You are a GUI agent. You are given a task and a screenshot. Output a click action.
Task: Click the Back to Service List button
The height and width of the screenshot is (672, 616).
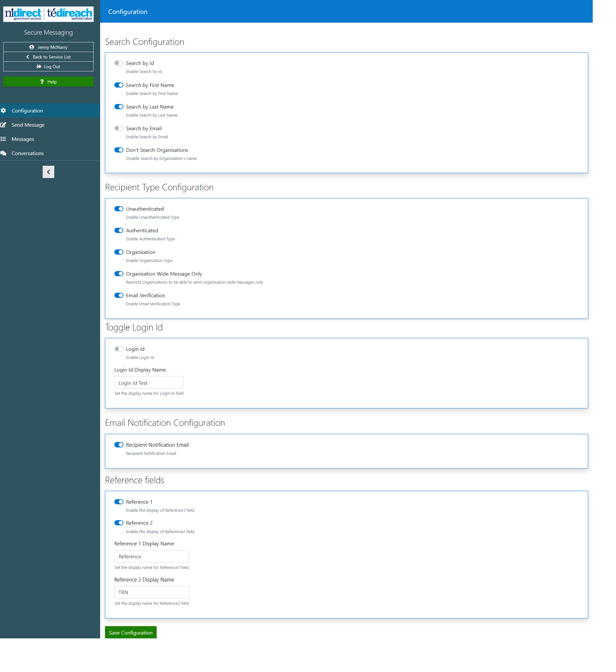[x=48, y=57]
